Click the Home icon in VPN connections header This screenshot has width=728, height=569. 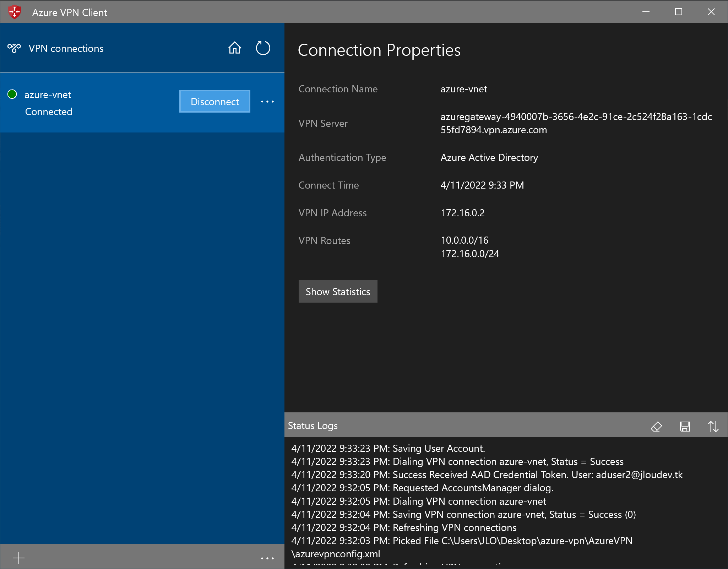(234, 48)
